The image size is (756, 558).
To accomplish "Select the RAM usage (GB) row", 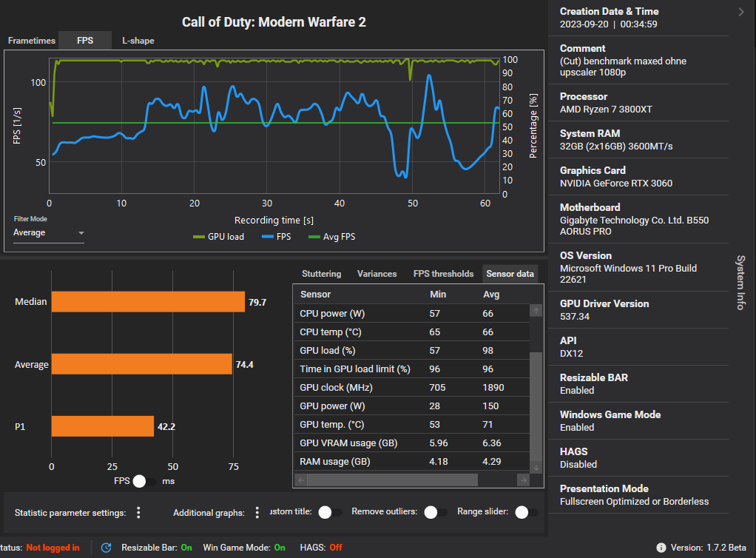I will click(412, 462).
